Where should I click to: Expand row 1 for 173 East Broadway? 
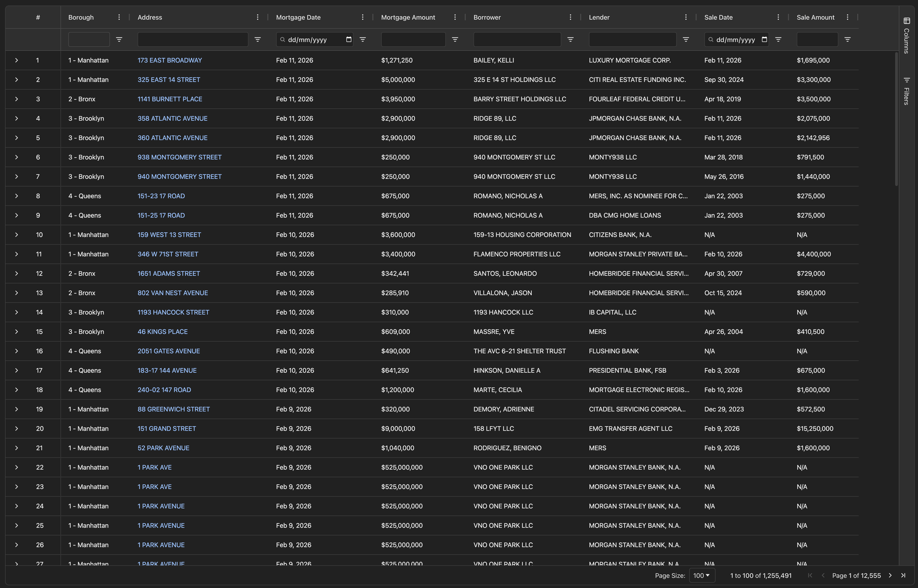[16, 60]
